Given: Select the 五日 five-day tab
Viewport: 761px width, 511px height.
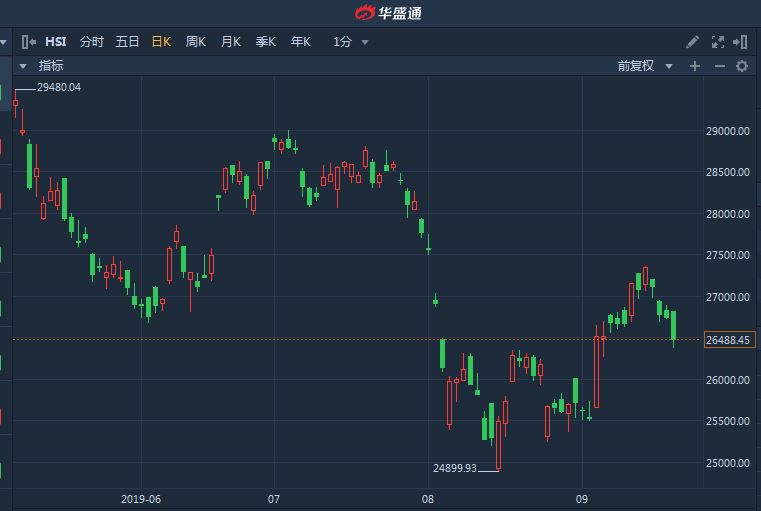Looking at the screenshot, I should (127, 42).
